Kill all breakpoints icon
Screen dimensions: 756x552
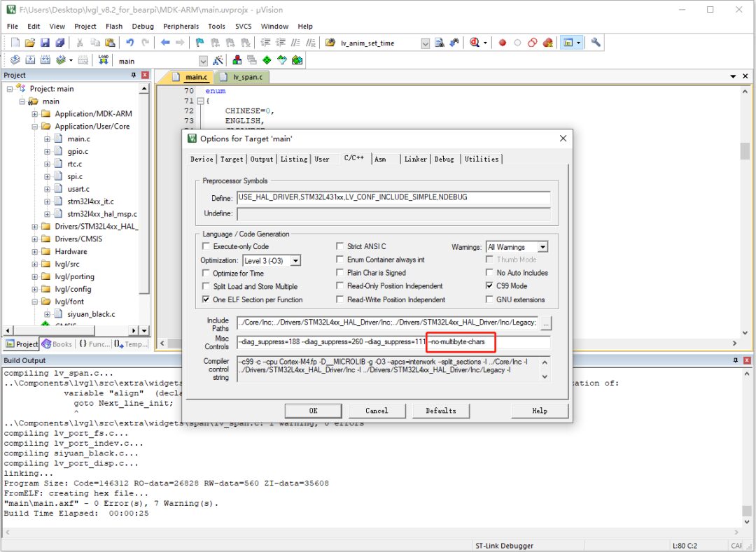pyautogui.click(x=547, y=43)
